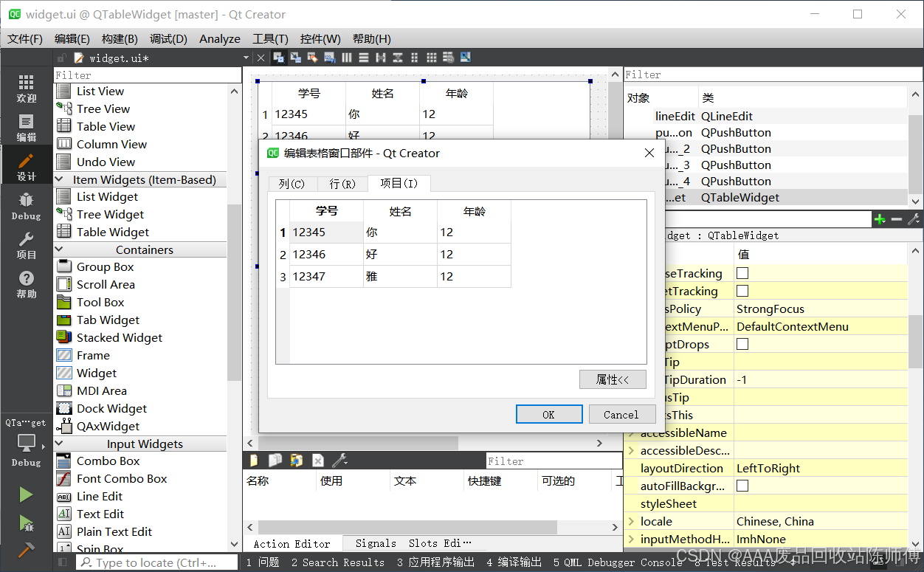The height and width of the screenshot is (572, 924).
Task: Open Welcome (欢迎) mode in sidebar
Action: (27, 89)
